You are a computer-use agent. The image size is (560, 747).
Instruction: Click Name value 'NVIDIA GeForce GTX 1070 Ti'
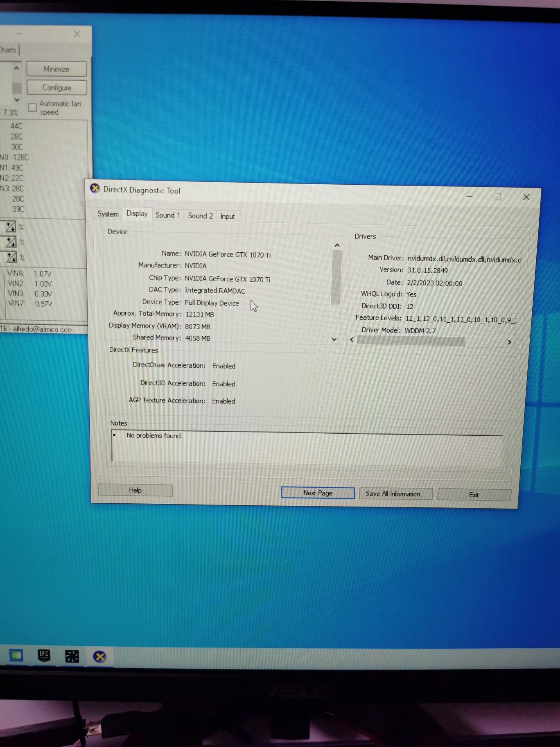(x=228, y=254)
